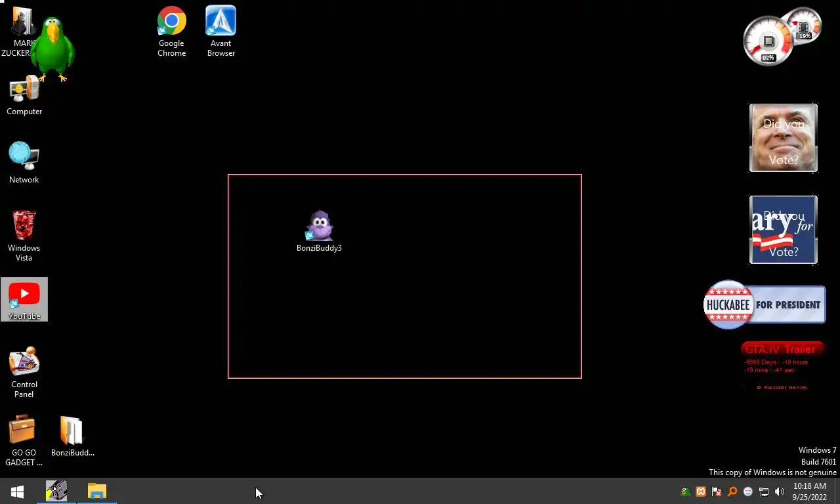Click the CPU meter gadget dial

768,41
